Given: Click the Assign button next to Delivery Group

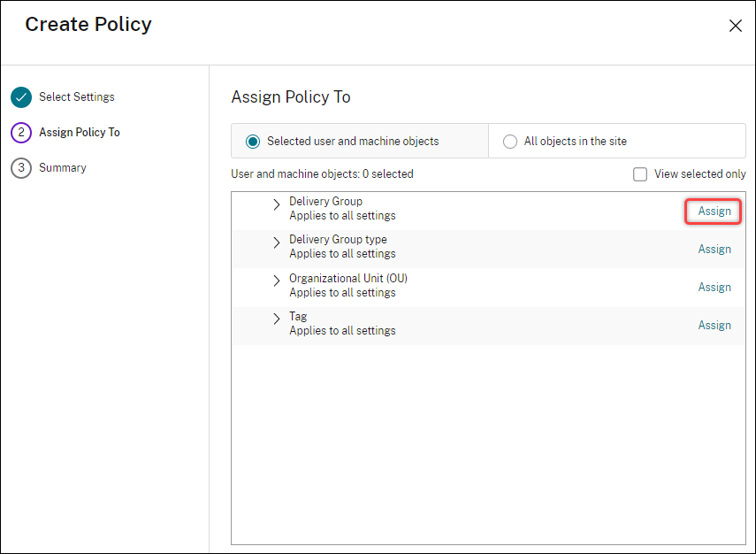Looking at the screenshot, I should 713,211.
